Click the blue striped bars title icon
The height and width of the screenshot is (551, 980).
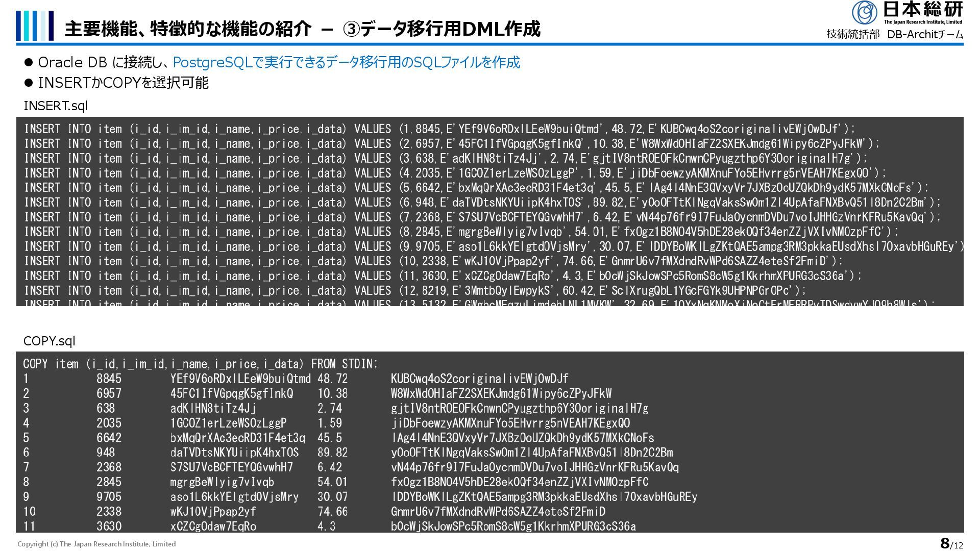click(x=34, y=26)
